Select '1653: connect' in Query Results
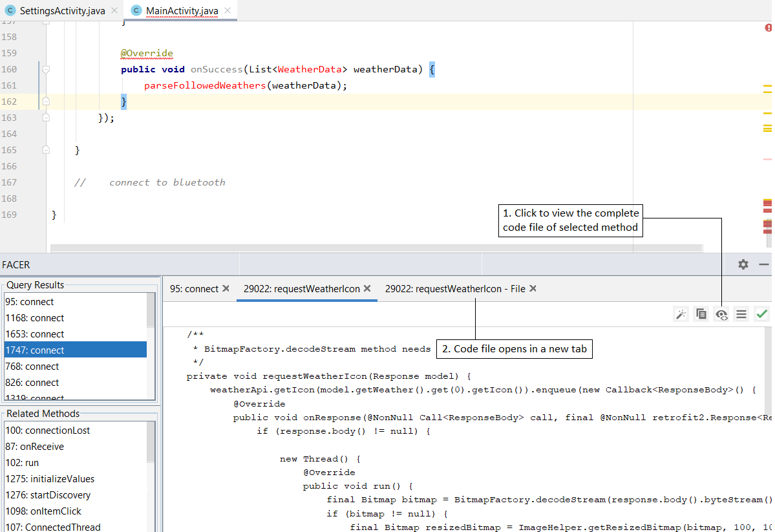Screen dimensions: 775x532 (x=76, y=334)
